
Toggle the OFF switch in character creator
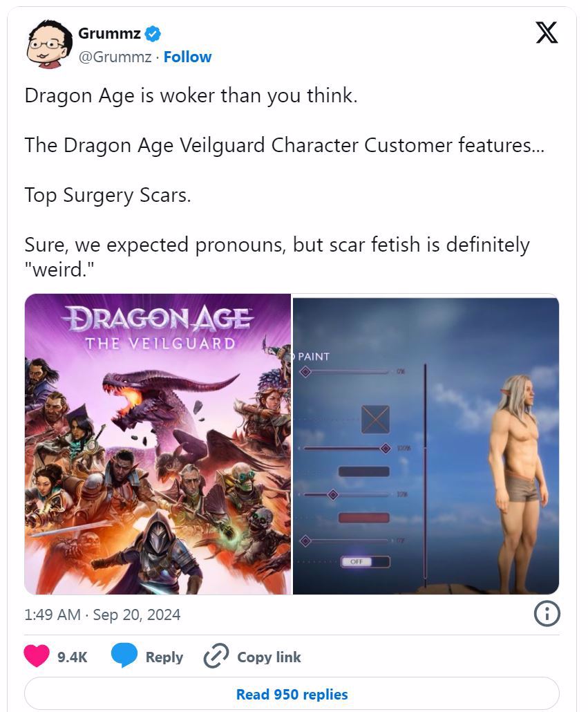coord(366,562)
